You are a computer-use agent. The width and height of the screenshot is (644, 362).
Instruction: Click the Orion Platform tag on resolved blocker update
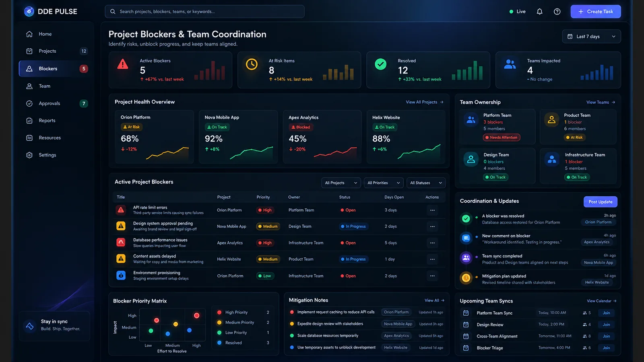(598, 222)
